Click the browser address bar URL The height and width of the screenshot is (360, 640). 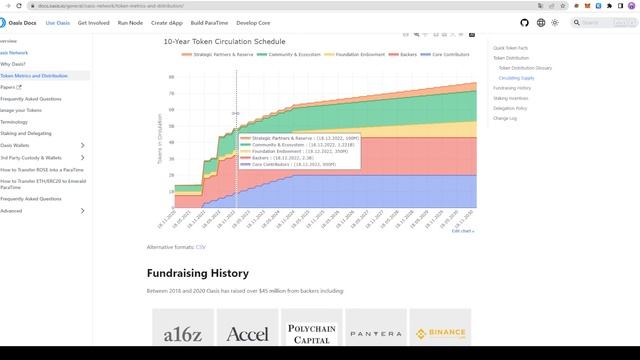(x=111, y=6)
